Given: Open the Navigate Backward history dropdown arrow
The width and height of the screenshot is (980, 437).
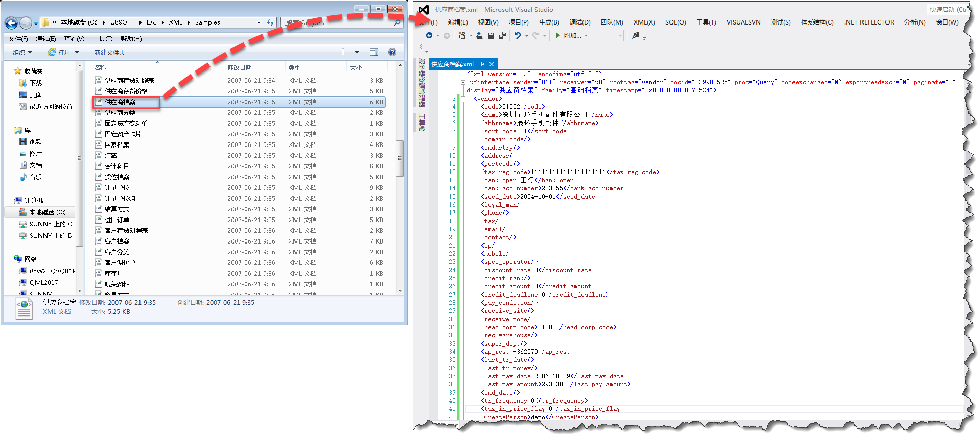Looking at the screenshot, I should (437, 36).
